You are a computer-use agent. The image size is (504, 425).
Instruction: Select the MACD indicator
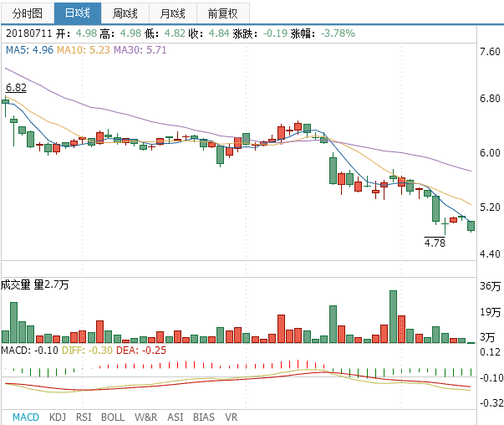(x=26, y=417)
